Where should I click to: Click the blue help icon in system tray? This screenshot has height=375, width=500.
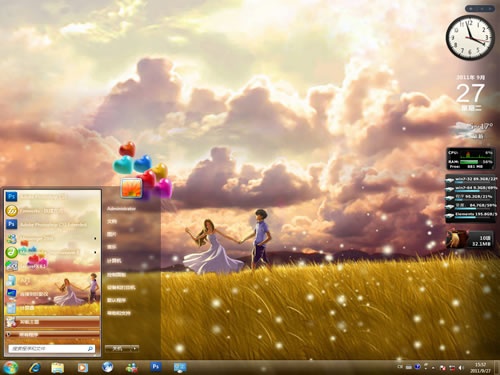point(417,367)
